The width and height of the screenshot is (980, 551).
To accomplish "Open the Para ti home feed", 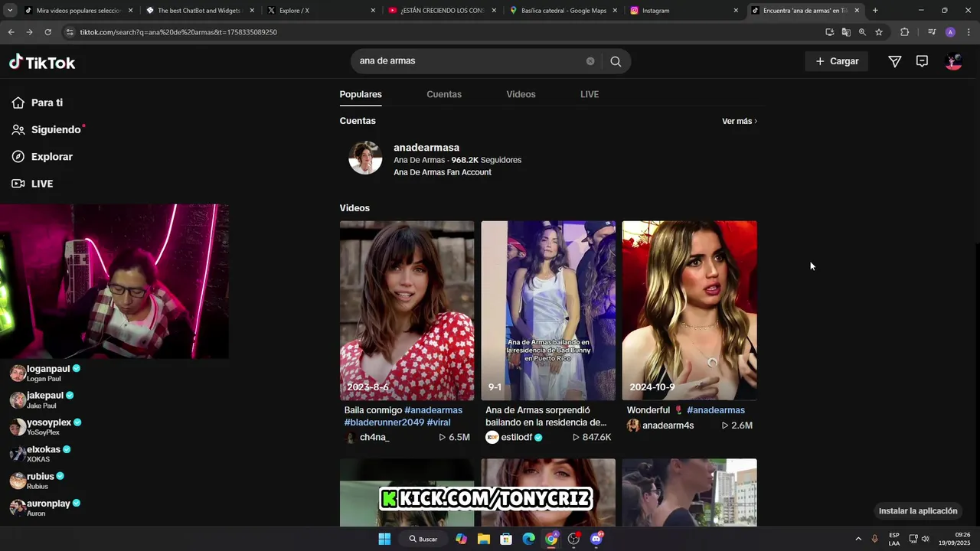I will pos(38,103).
